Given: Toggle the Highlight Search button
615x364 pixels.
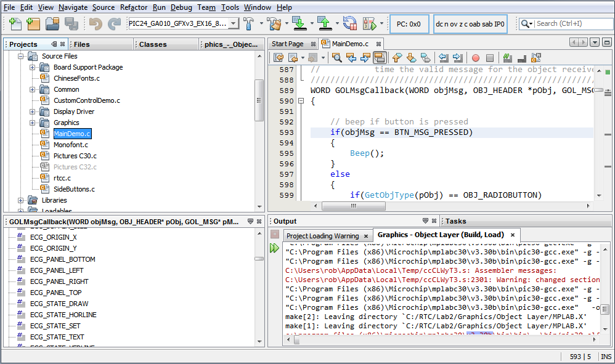Looking at the screenshot, I should [x=380, y=58].
